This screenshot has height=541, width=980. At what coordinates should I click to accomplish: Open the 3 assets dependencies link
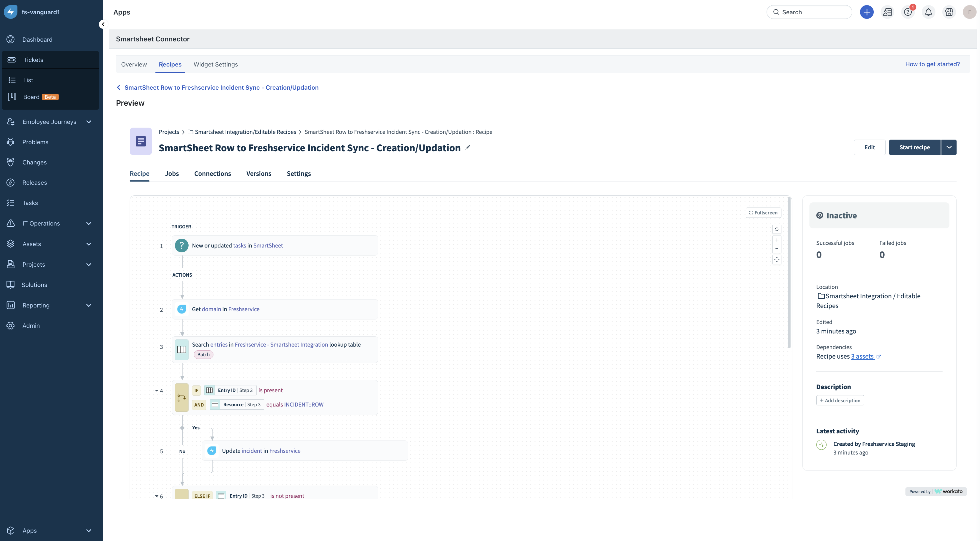pyautogui.click(x=862, y=357)
